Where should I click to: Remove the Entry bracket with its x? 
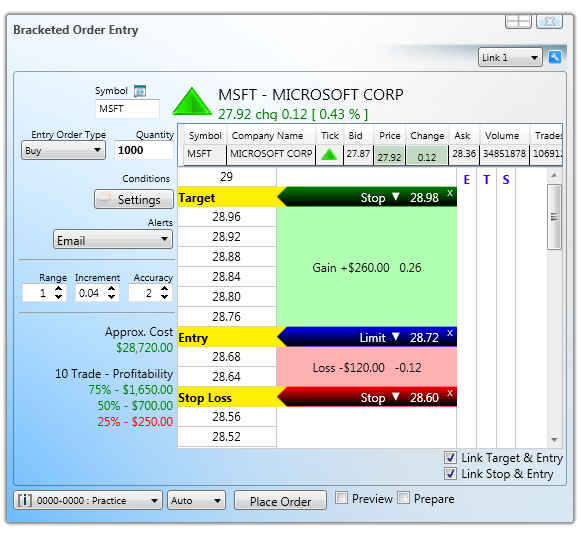[x=450, y=333]
